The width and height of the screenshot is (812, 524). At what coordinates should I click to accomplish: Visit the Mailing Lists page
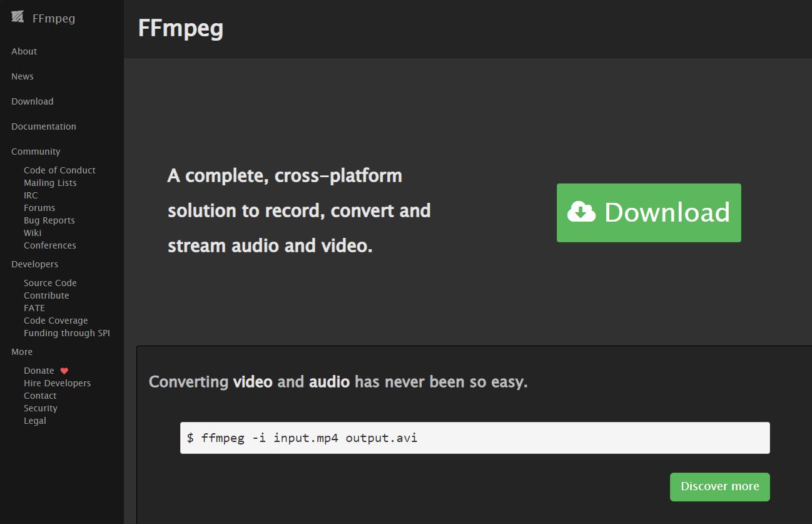click(x=50, y=183)
